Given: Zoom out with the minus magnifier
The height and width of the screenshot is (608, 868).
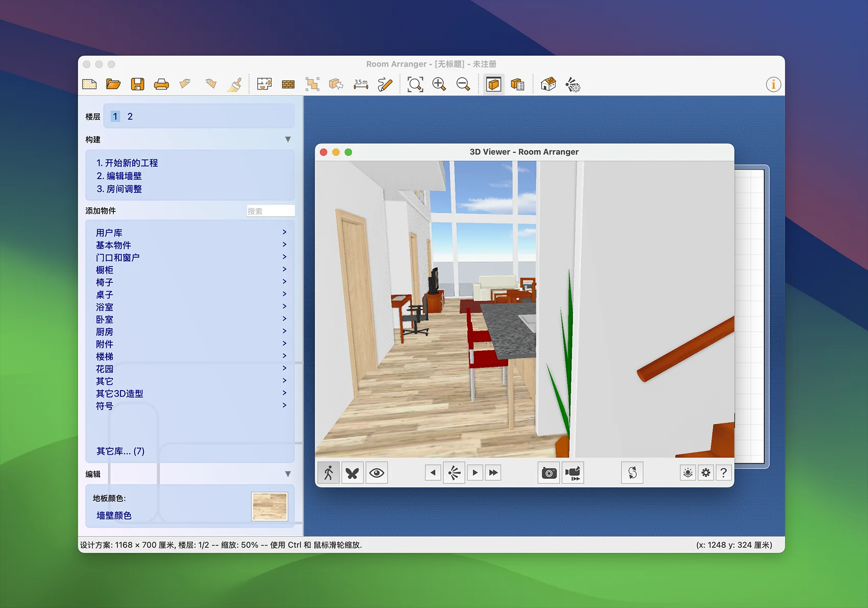Looking at the screenshot, I should 463,84.
